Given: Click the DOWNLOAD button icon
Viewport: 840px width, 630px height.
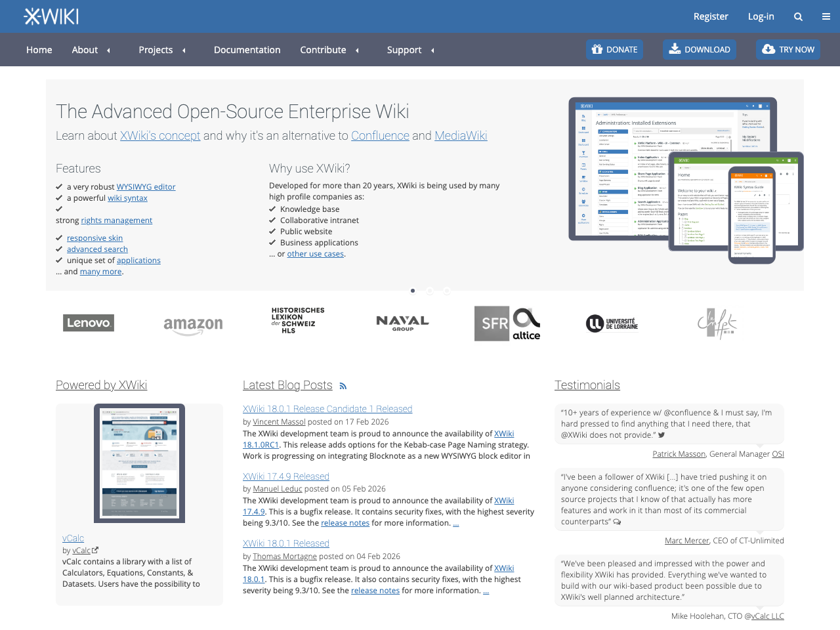Looking at the screenshot, I should [x=673, y=49].
